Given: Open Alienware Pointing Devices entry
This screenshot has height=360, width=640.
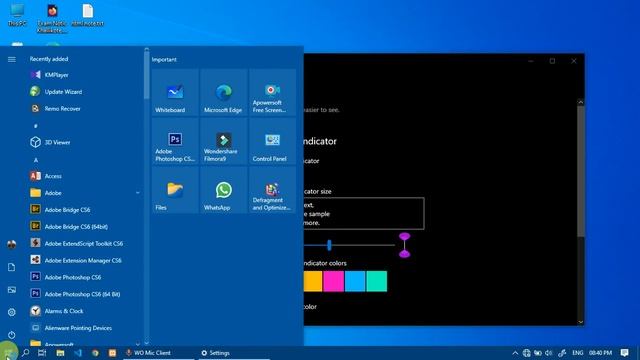Looking at the screenshot, I should (x=84, y=328).
